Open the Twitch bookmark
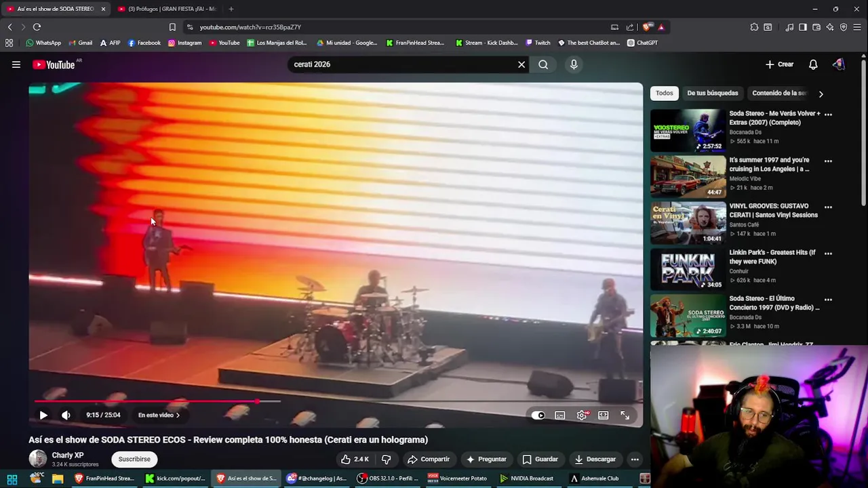868x488 pixels. click(x=537, y=43)
